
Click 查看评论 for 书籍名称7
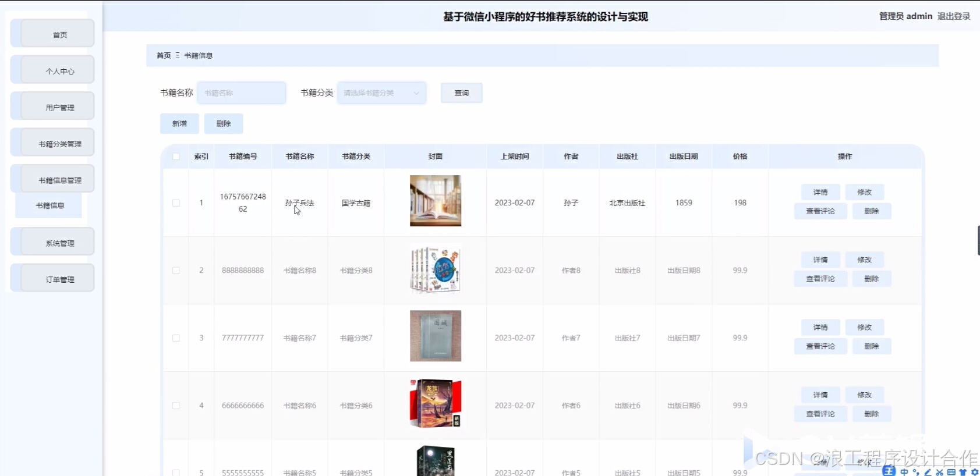pyautogui.click(x=820, y=346)
